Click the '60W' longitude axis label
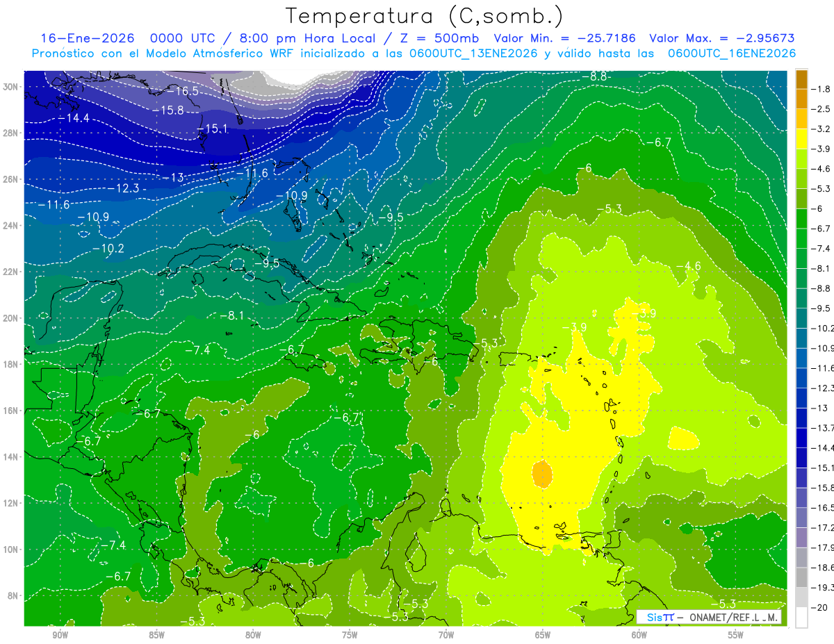This screenshot has height=644, width=834. click(x=639, y=635)
